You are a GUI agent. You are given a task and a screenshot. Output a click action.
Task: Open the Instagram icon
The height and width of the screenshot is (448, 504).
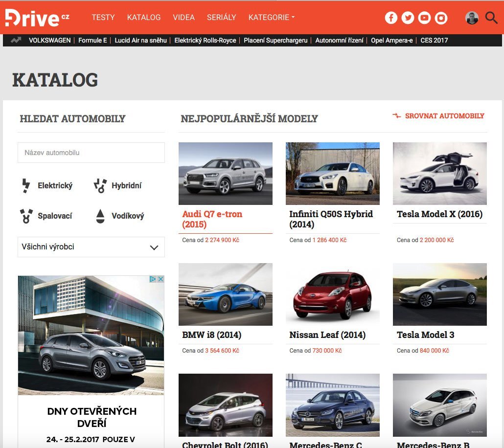[440, 17]
